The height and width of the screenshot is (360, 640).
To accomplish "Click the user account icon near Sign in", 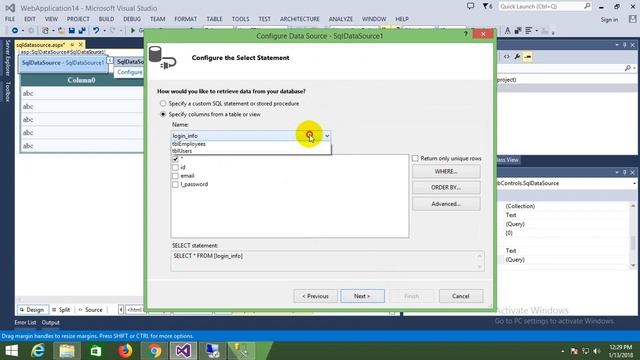I will click(x=632, y=19).
